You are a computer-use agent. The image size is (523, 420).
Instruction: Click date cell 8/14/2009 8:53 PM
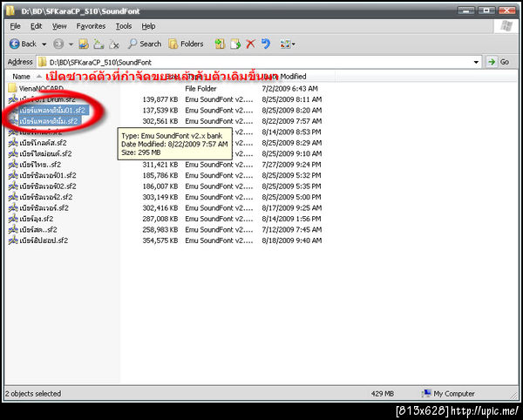tap(291, 132)
